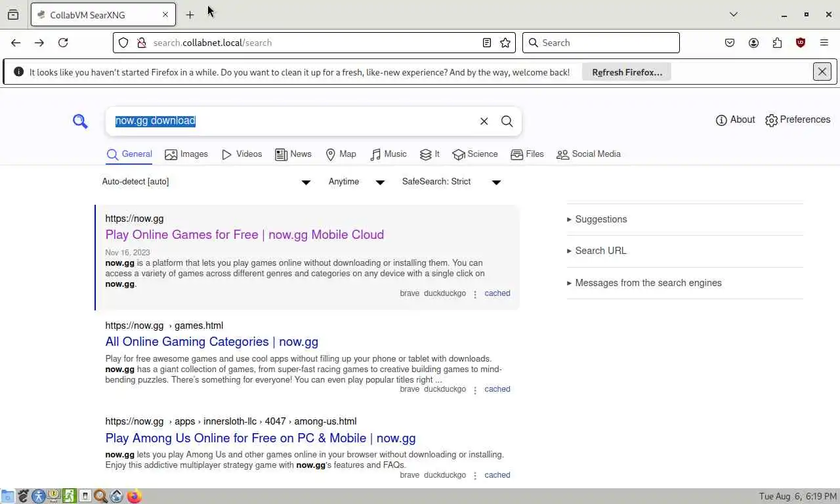840x504 pixels.
Task: Switch to the Map category
Action: [341, 154]
